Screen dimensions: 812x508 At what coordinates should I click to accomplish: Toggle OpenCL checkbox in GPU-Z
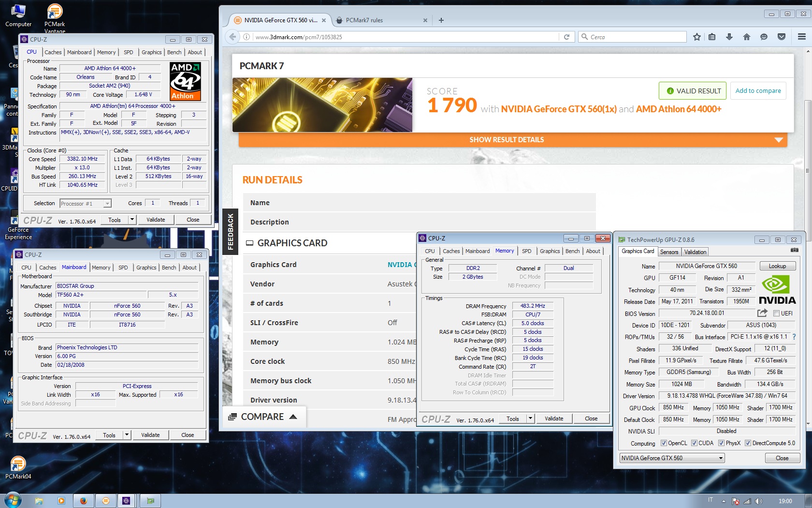pyautogui.click(x=664, y=443)
